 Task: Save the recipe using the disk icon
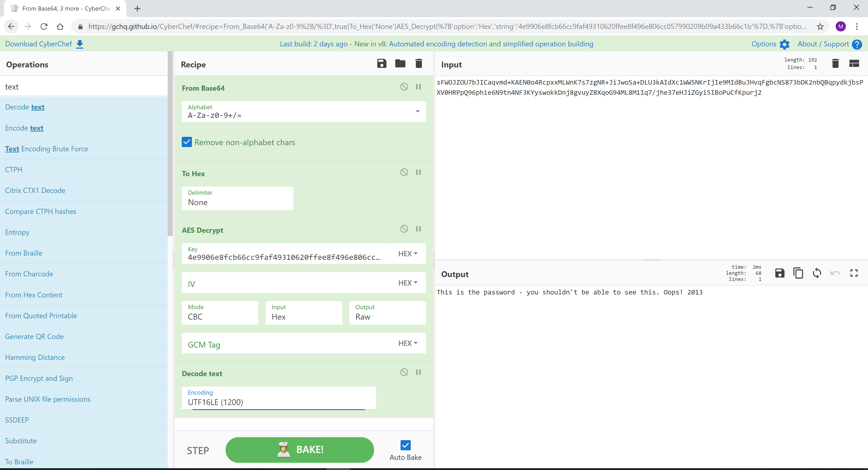[381, 63]
